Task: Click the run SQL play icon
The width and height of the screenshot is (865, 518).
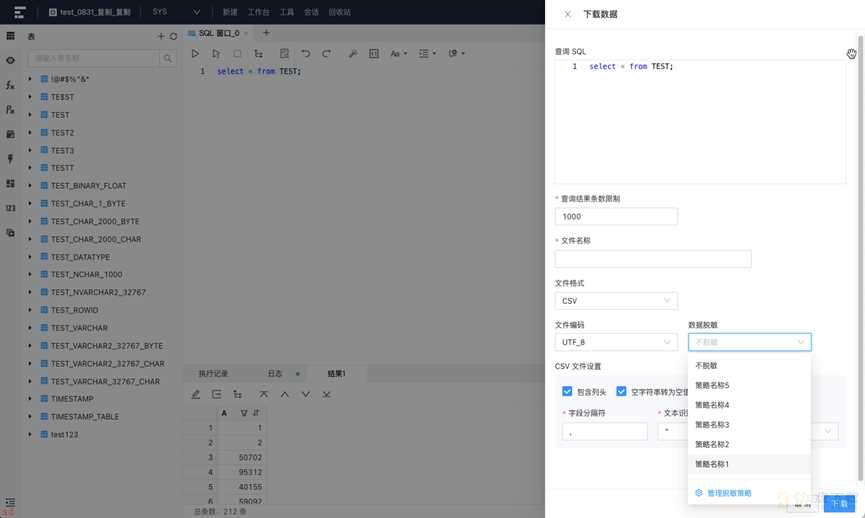Action: 195,54
